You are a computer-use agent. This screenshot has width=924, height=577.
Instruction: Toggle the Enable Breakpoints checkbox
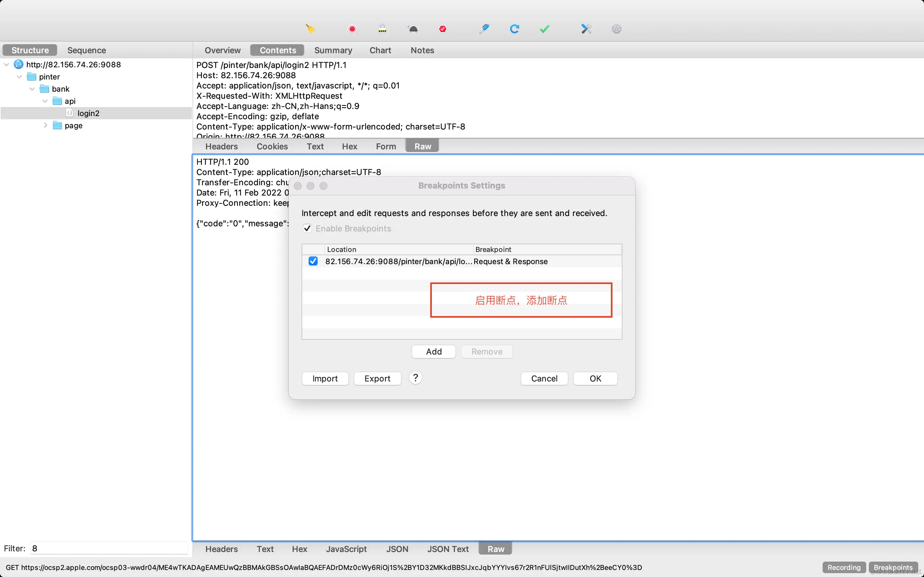pyautogui.click(x=307, y=228)
